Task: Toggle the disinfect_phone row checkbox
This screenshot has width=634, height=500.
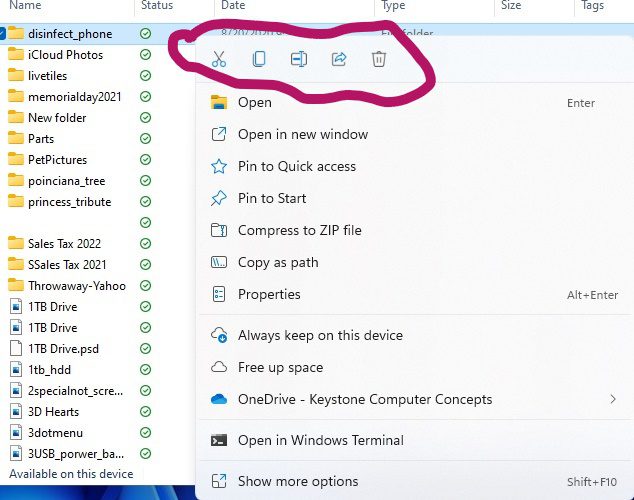Action: click(x=2, y=34)
